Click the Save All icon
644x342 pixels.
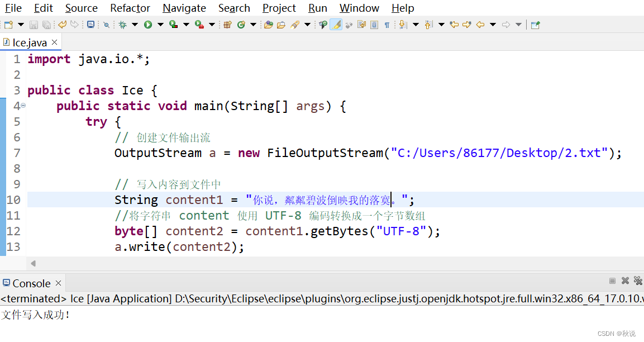tap(47, 25)
